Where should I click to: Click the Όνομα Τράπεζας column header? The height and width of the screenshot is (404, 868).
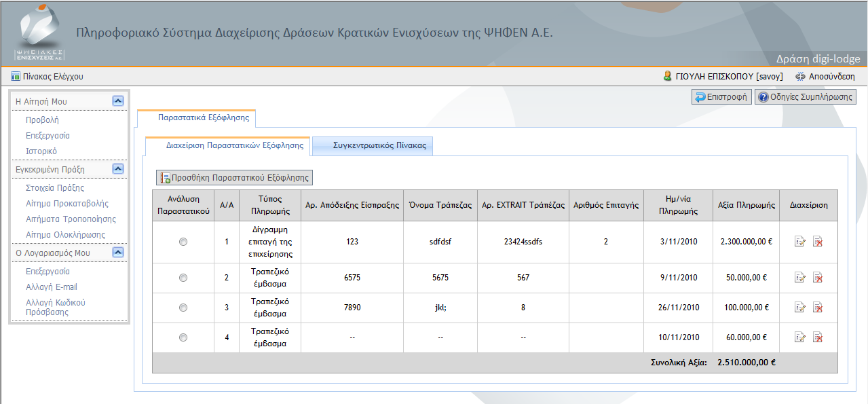tap(440, 205)
